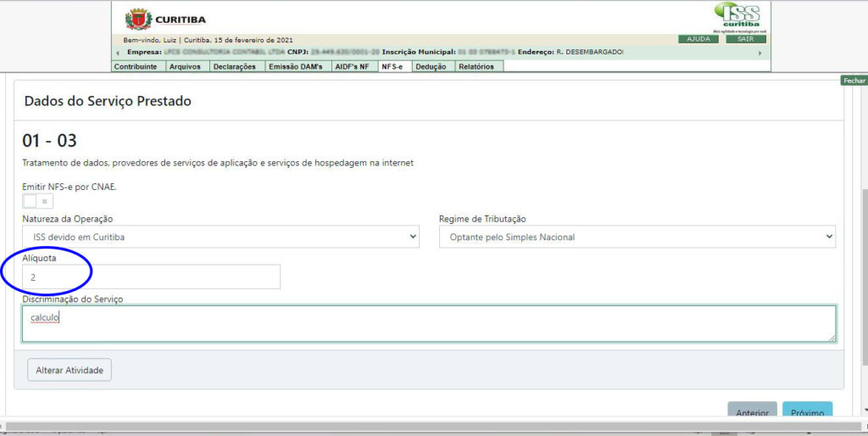The height and width of the screenshot is (436, 868).
Task: Click the Alterar Atividade button
Action: [x=70, y=370]
